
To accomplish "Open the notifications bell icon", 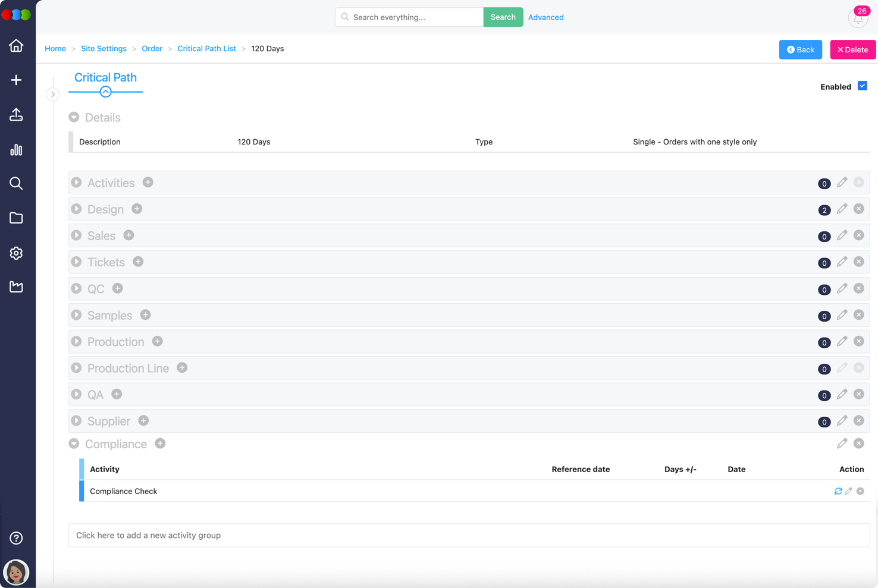I will point(858,18).
